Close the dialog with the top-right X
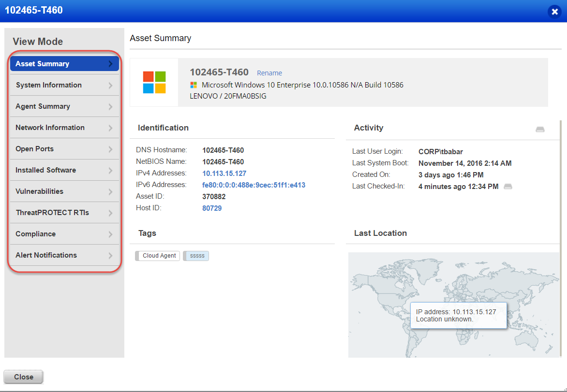 [x=554, y=12]
